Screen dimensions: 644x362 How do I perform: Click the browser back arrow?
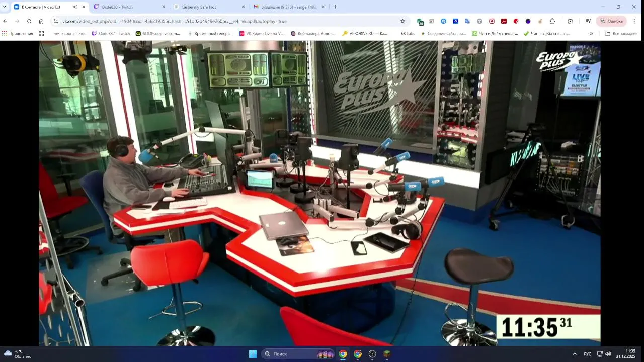pyautogui.click(x=5, y=21)
